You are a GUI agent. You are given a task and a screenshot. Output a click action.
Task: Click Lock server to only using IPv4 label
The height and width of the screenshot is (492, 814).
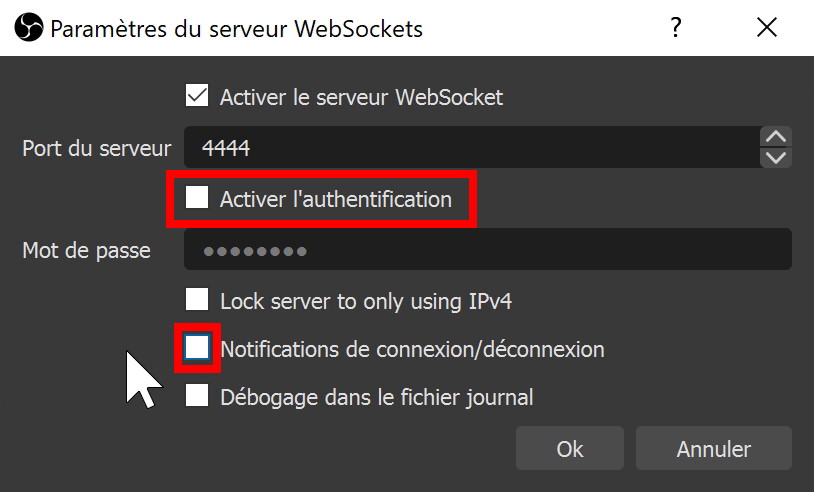(366, 299)
